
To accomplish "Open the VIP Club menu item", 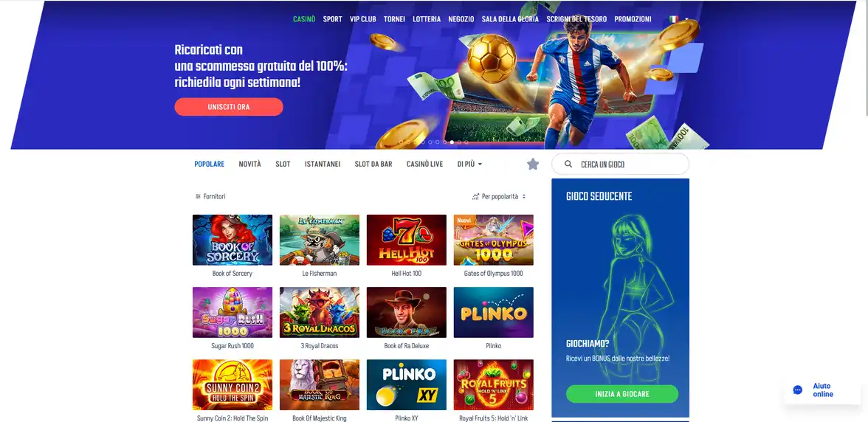I will [362, 18].
